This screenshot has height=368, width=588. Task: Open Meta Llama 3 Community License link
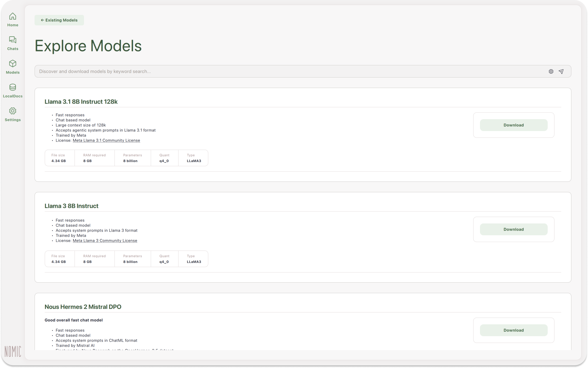coord(105,240)
